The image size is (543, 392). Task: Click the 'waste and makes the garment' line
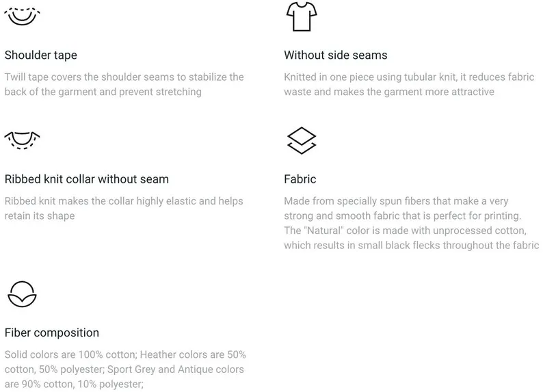(x=389, y=92)
